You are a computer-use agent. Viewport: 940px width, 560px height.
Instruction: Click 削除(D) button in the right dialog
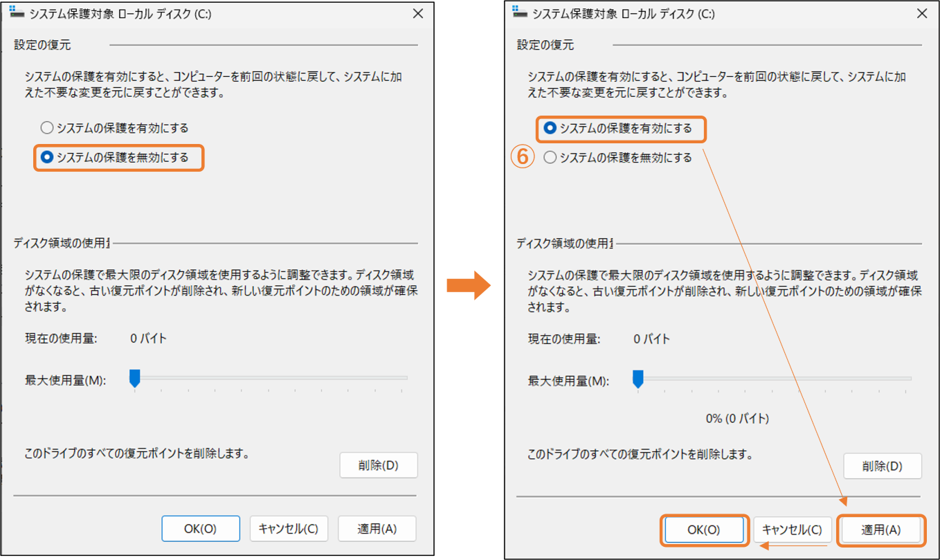coord(883,466)
